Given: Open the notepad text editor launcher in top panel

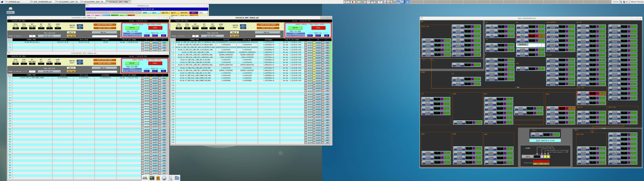Looking at the screenshot, I should pos(345,2).
